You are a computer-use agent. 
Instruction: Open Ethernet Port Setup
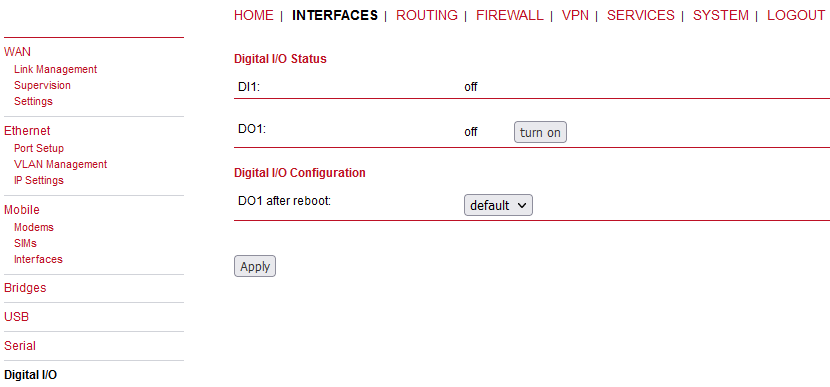tap(39, 148)
